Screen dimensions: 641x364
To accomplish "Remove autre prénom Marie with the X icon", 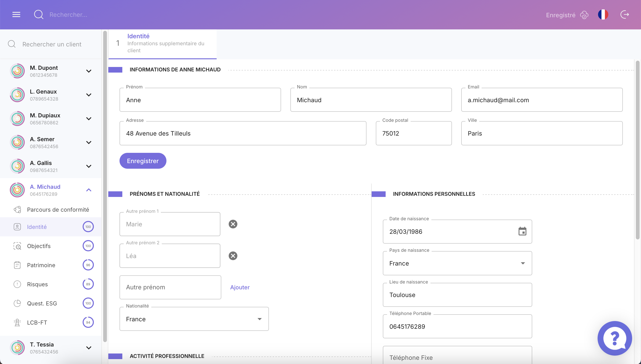I will point(233,224).
